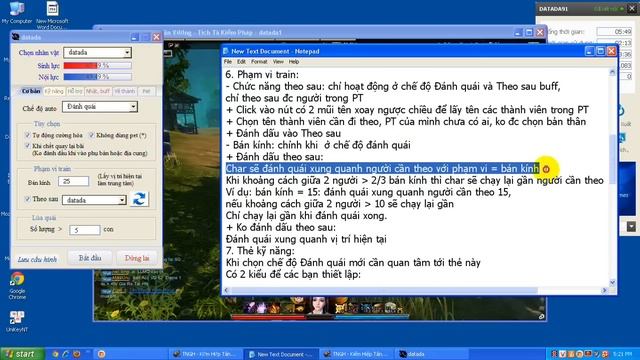Click Notepad horizontal scrollbar thumb

point(384,290)
